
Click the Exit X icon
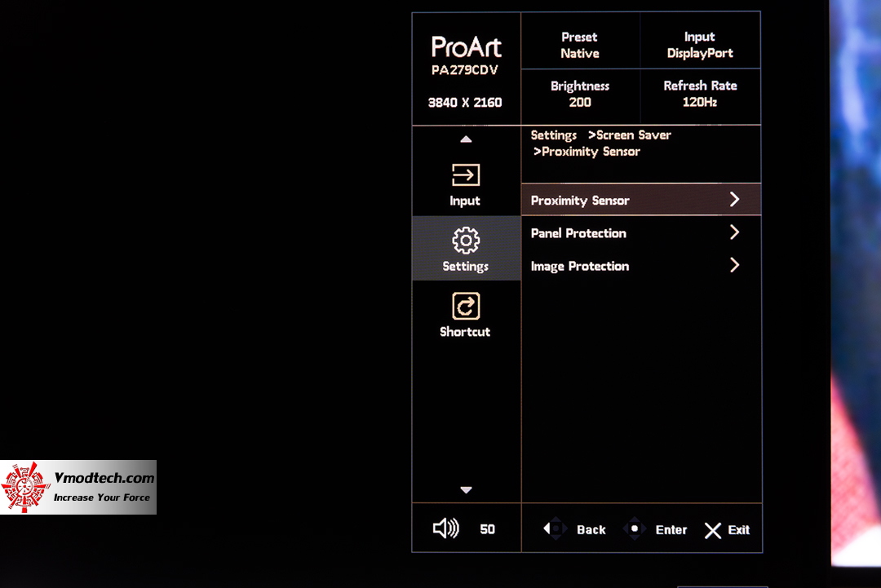(712, 530)
